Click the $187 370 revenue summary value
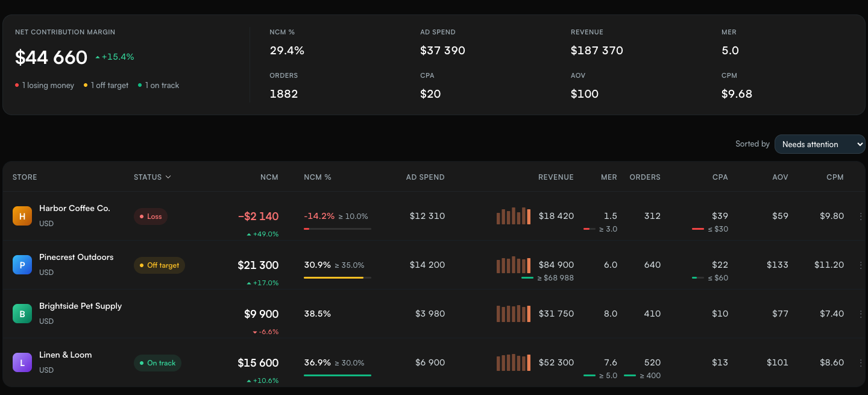The image size is (868, 395). pyautogui.click(x=597, y=51)
